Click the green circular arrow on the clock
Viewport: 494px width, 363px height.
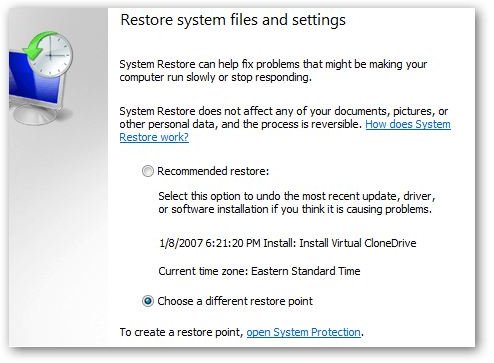(x=38, y=44)
